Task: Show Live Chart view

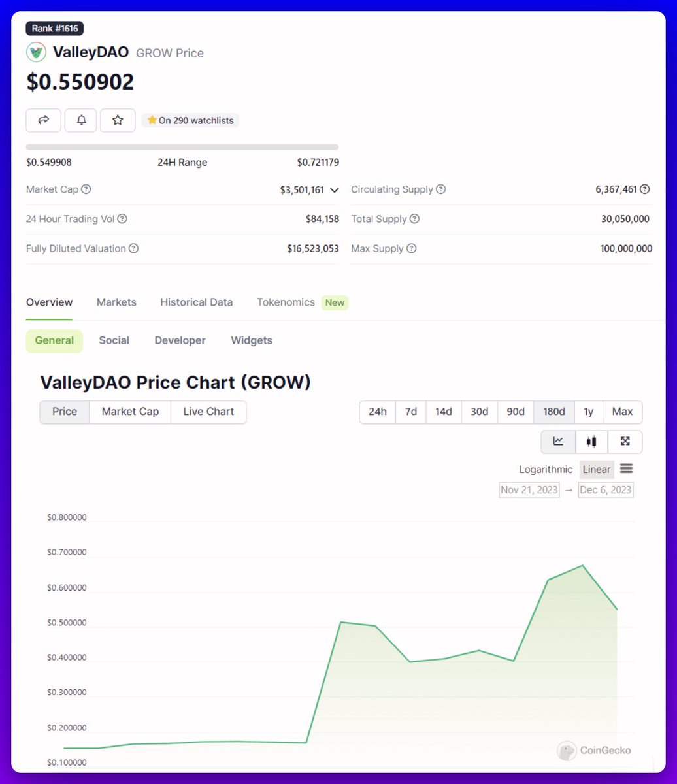Action: 208,412
